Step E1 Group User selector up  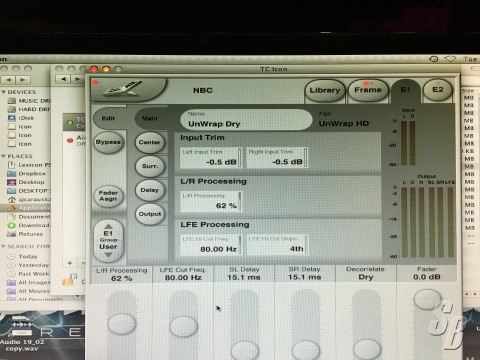tap(108, 226)
